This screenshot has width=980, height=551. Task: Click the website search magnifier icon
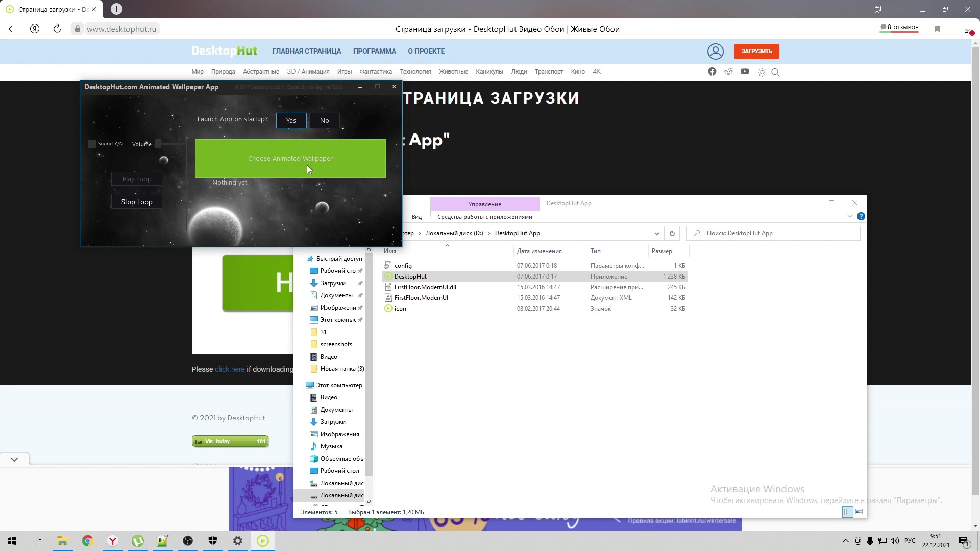pyautogui.click(x=775, y=72)
